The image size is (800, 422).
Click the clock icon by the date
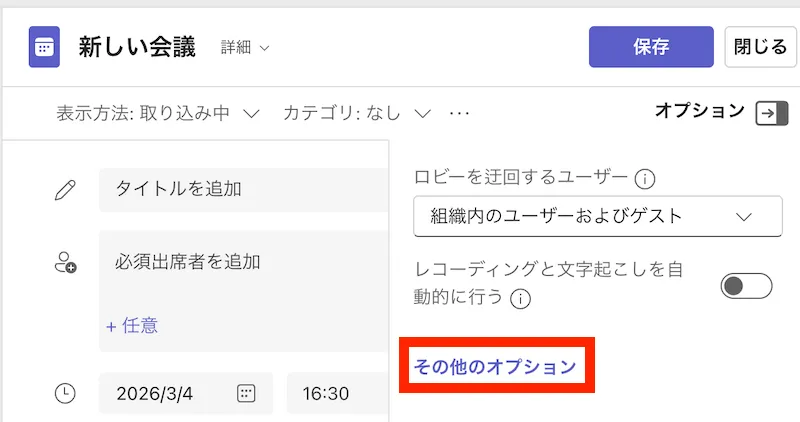[65, 393]
